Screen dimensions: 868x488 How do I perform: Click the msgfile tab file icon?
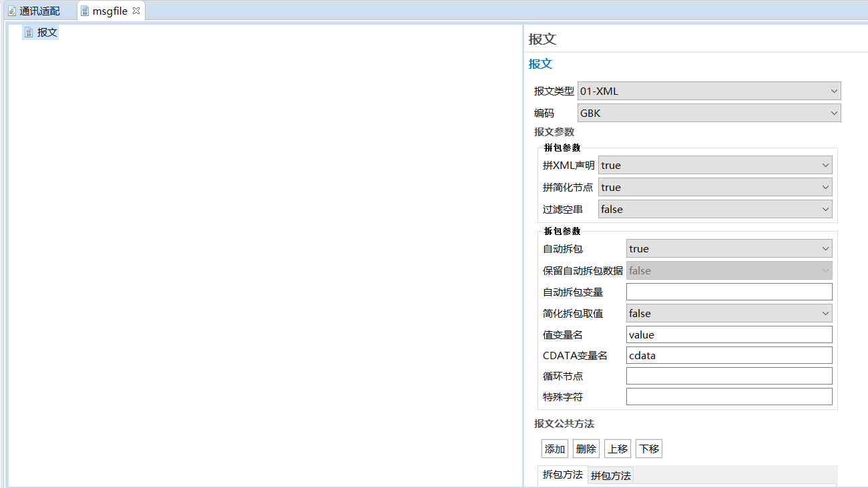[x=85, y=11]
